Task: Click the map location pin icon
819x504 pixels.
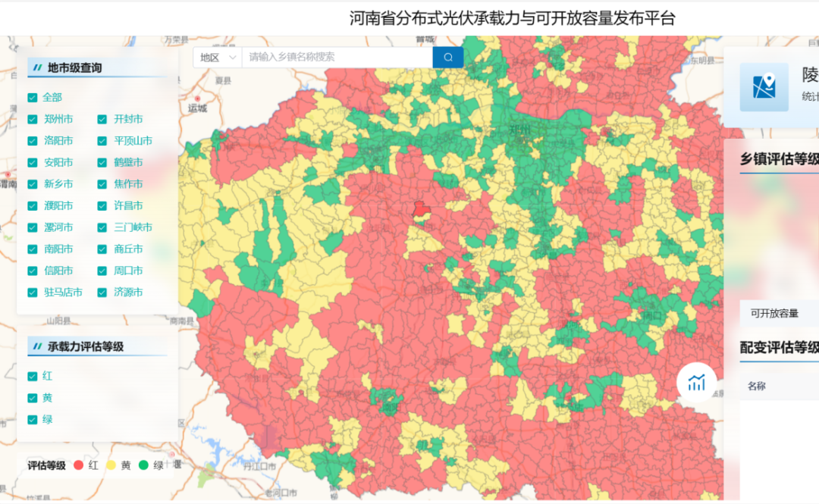Action: (x=764, y=87)
